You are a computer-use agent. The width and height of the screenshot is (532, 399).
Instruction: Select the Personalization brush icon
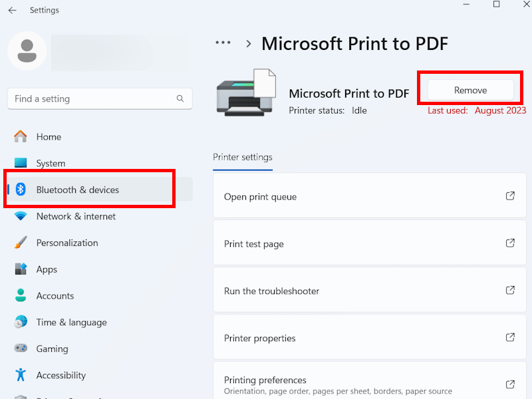pyautogui.click(x=20, y=243)
